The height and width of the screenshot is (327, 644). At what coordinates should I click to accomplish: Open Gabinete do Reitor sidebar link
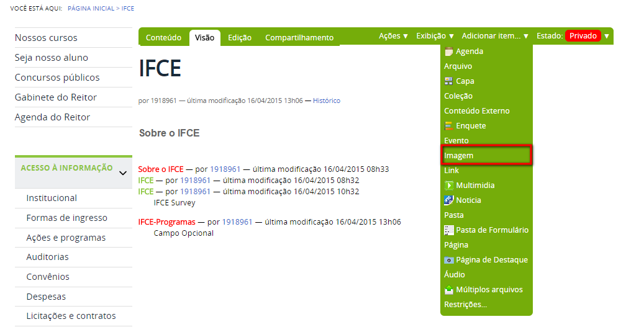pyautogui.click(x=56, y=97)
